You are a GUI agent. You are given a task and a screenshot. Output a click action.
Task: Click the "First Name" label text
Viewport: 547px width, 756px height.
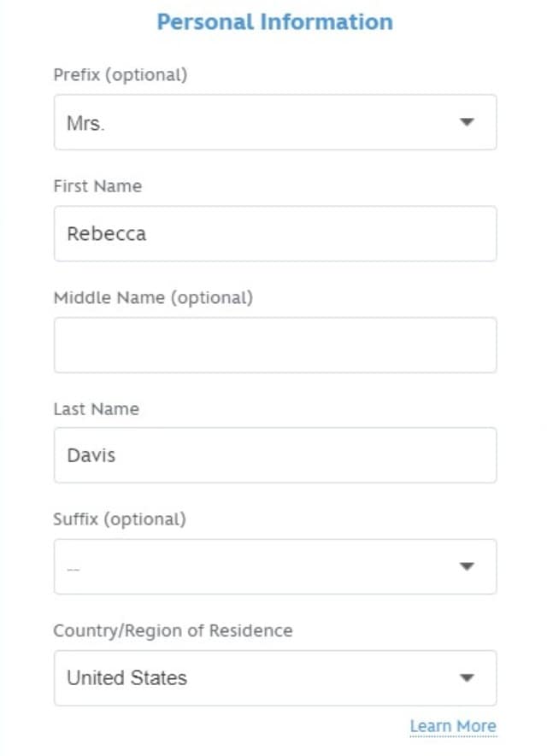coord(97,186)
